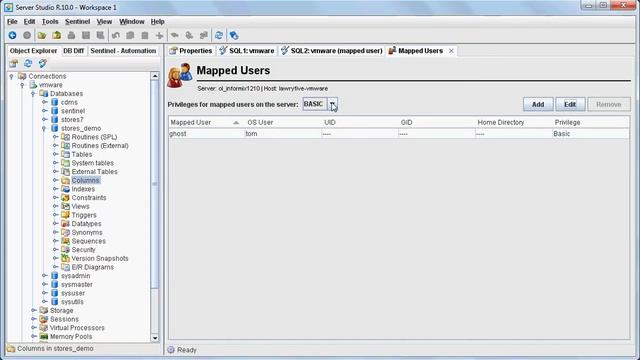Click the Print toolbar icon
The width and height of the screenshot is (640, 360).
point(71,36)
